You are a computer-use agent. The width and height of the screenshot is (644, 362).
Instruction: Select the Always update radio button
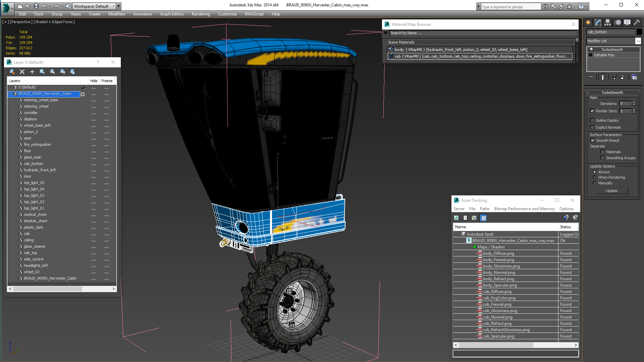(594, 172)
